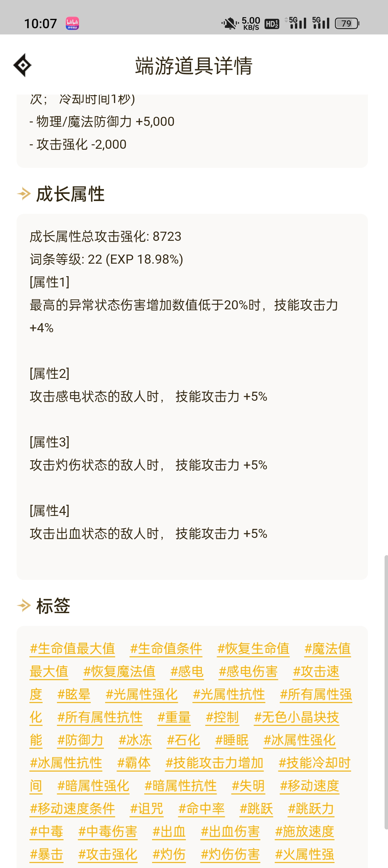Viewport: 388px width, 868px height.
Task: Select the #冰冻 tag link
Action: (x=135, y=740)
